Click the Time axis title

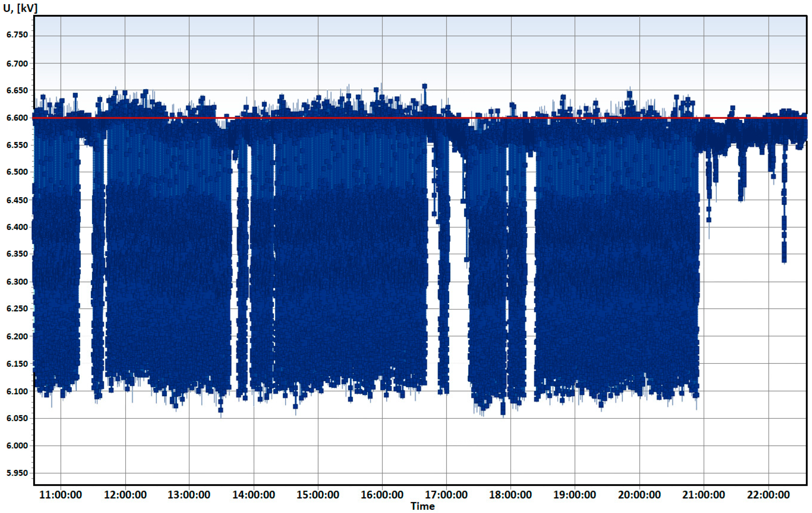423,506
